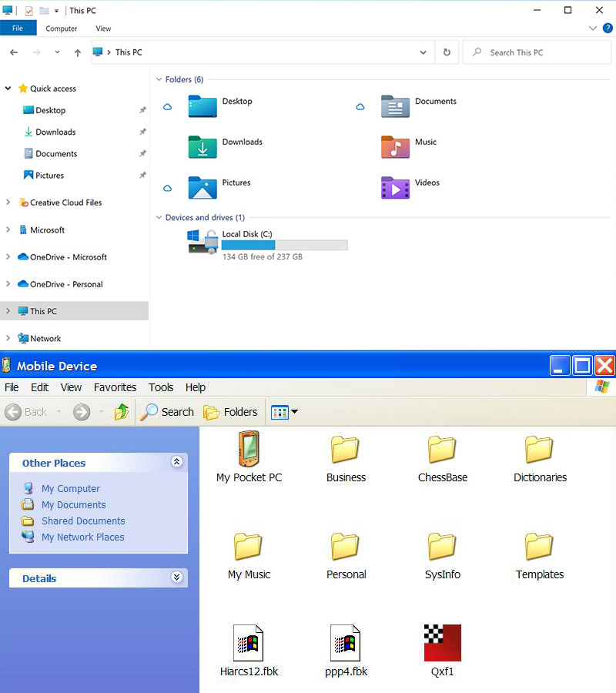Image resolution: width=616 pixels, height=693 pixels.
Task: Click the Refresh button beside the address bar
Action: tap(447, 52)
